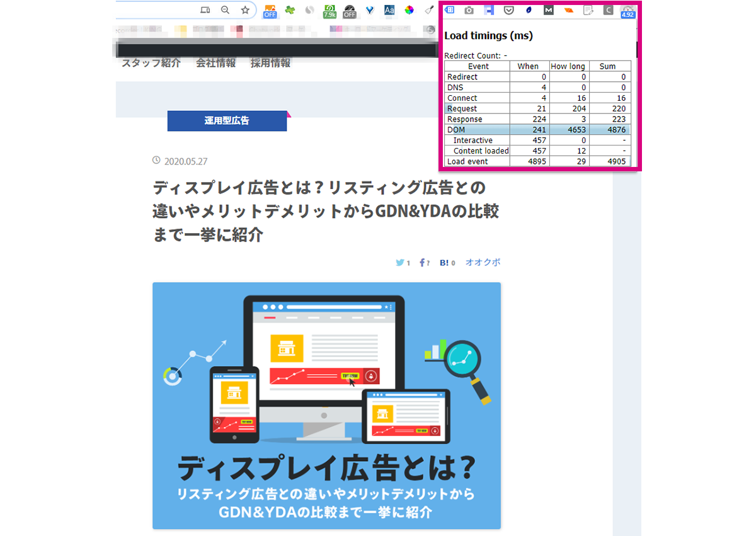Open the page load time extension showing 4.92

pos(627,11)
